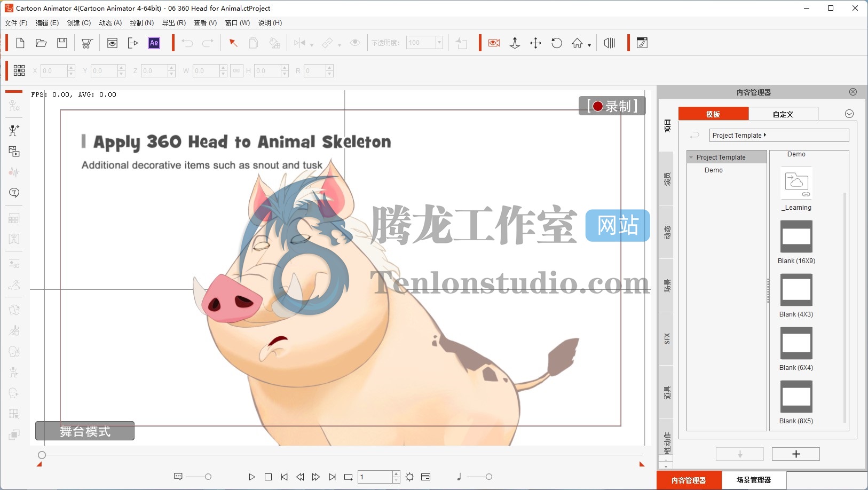Toggle the [录制] record overlay

click(612, 106)
